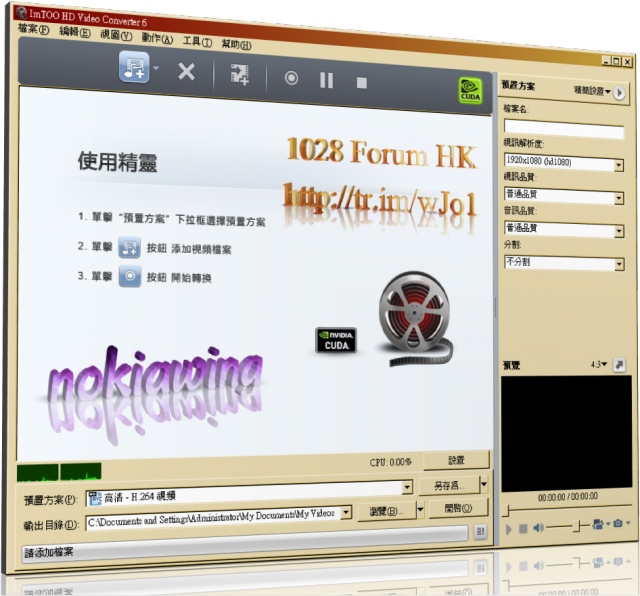Click the Add Profile toolbar icon
Viewport: 640px width, 596px height.
pyautogui.click(x=239, y=73)
